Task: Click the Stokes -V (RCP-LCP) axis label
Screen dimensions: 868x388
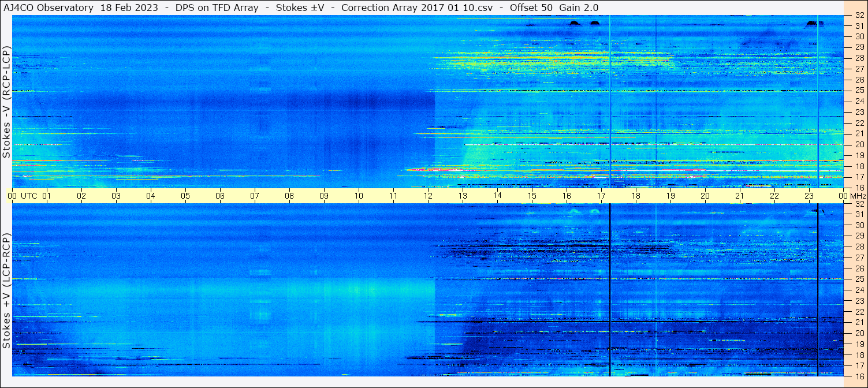Action: [x=6, y=103]
